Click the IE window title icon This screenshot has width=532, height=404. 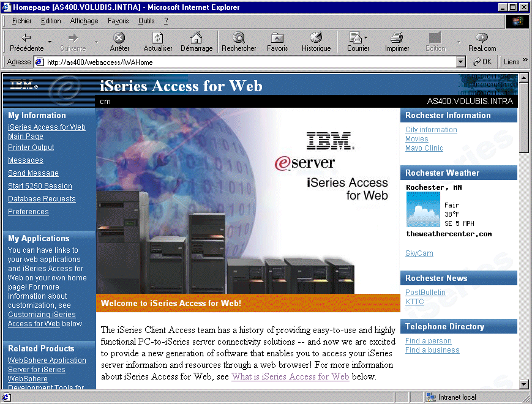(x=6, y=7)
